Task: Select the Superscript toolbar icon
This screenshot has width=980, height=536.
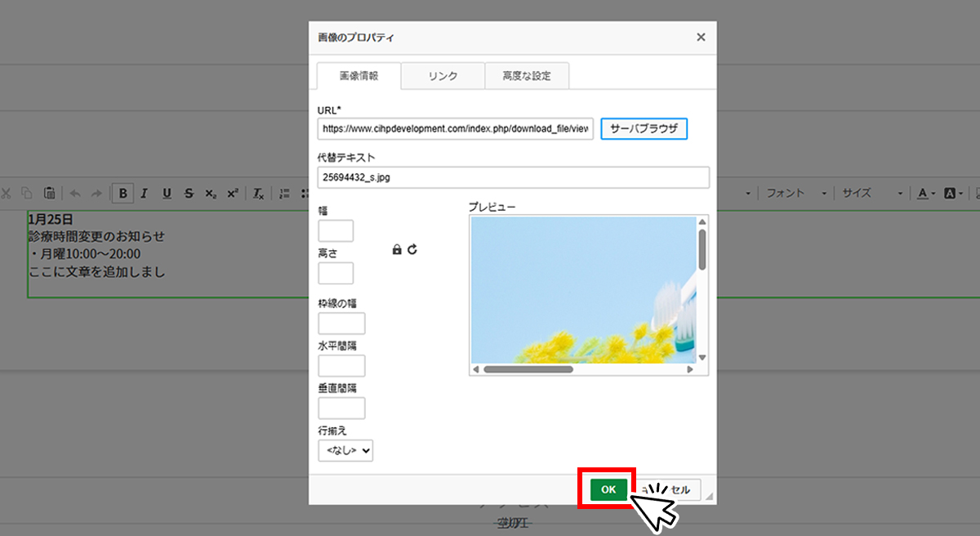Action: pos(233,194)
